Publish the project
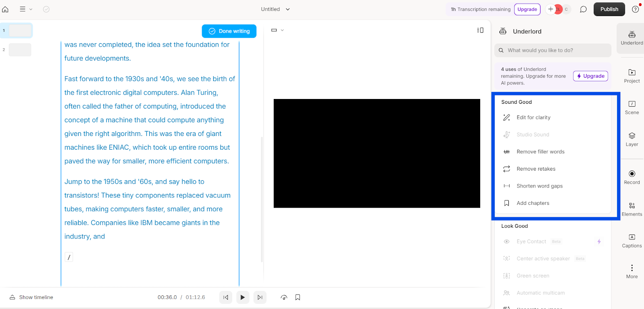Viewport: 644px width, 309px height. coord(609,9)
